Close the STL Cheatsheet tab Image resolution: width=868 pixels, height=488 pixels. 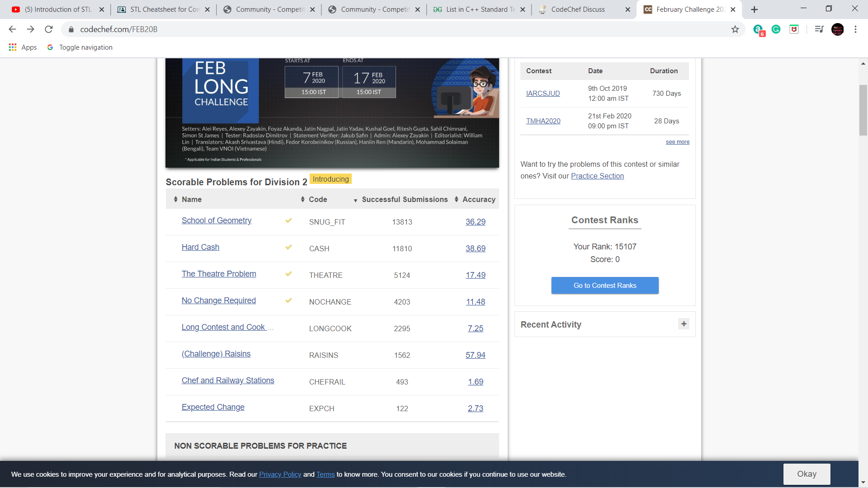pyautogui.click(x=207, y=9)
